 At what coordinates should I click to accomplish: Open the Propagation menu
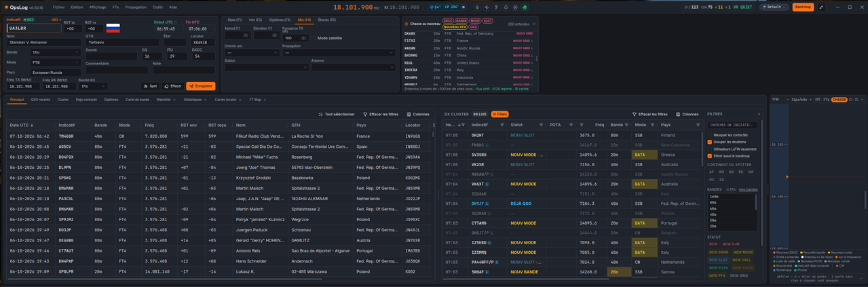136,7
